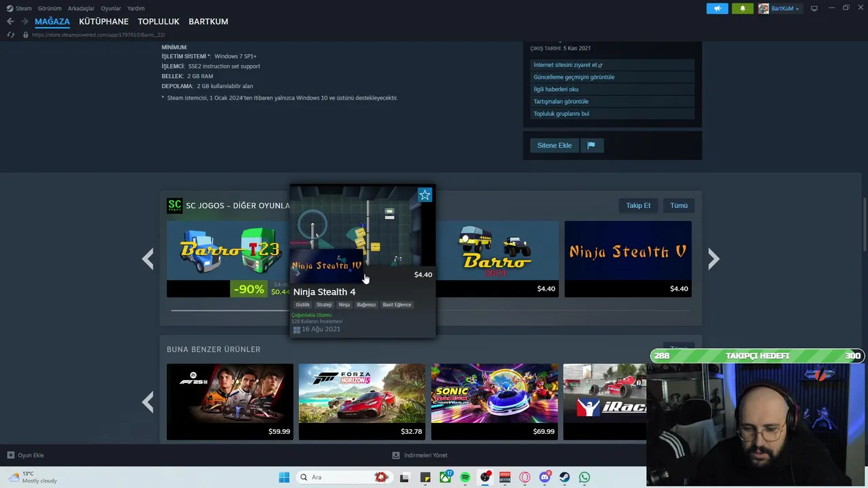Open Steam from the taskbar
The width and height of the screenshot is (868, 488).
pyautogui.click(x=564, y=477)
